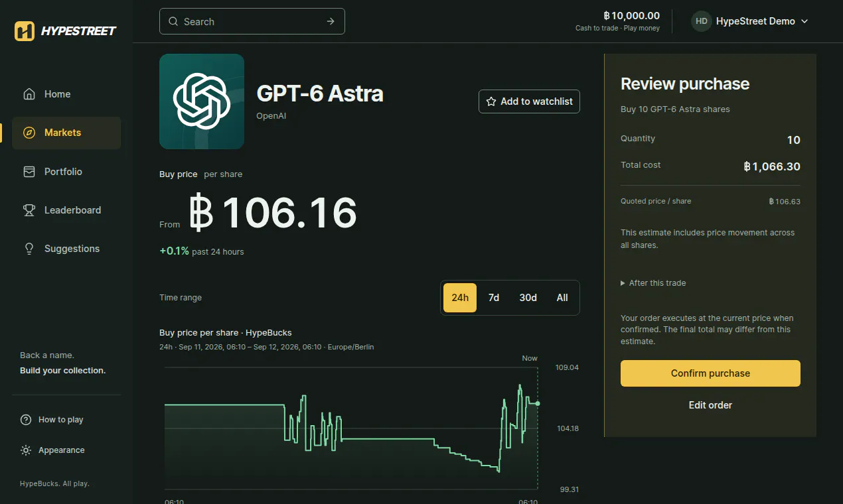Click the Markets compass icon
Image resolution: width=843 pixels, height=504 pixels.
(x=29, y=133)
